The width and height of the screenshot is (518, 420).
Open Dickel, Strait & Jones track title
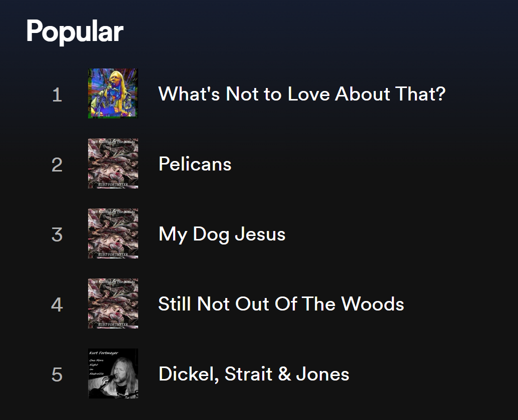pyautogui.click(x=254, y=374)
